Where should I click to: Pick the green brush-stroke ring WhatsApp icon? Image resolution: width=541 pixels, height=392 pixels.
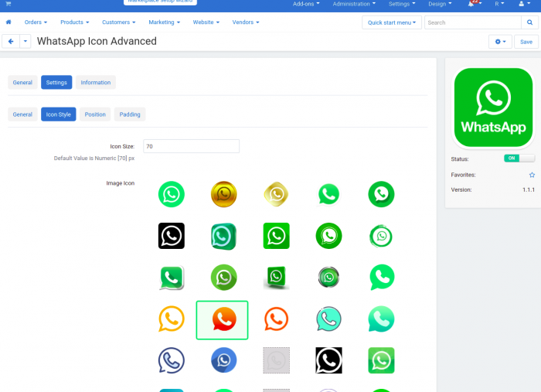point(381,237)
